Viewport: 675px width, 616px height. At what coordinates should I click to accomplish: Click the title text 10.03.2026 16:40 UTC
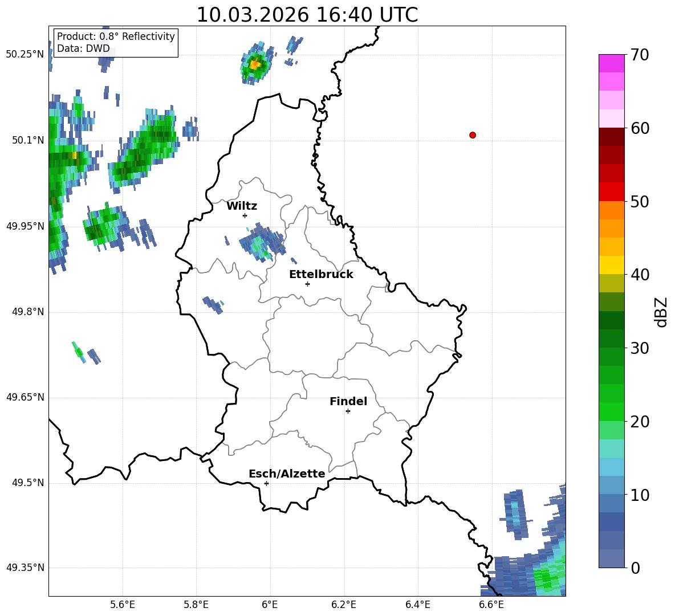307,15
